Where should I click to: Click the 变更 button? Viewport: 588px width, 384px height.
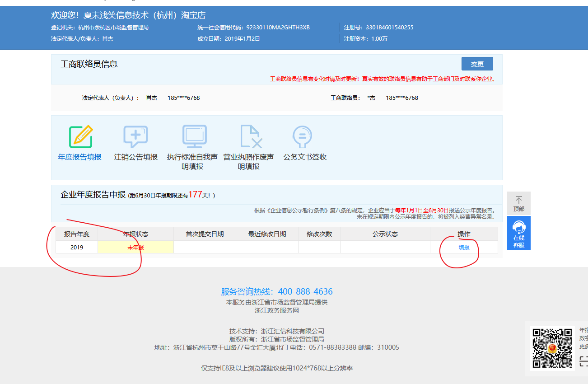coord(477,64)
